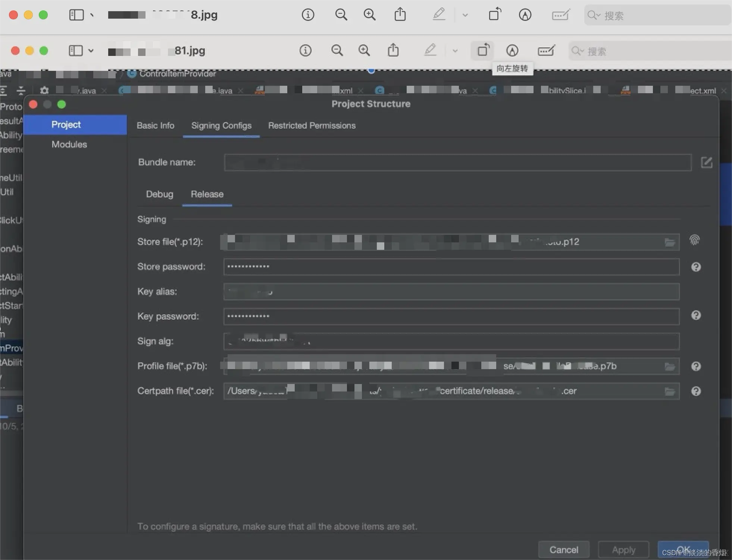This screenshot has width=732, height=560.
Task: Select Modules in the left sidebar
Action: (69, 144)
